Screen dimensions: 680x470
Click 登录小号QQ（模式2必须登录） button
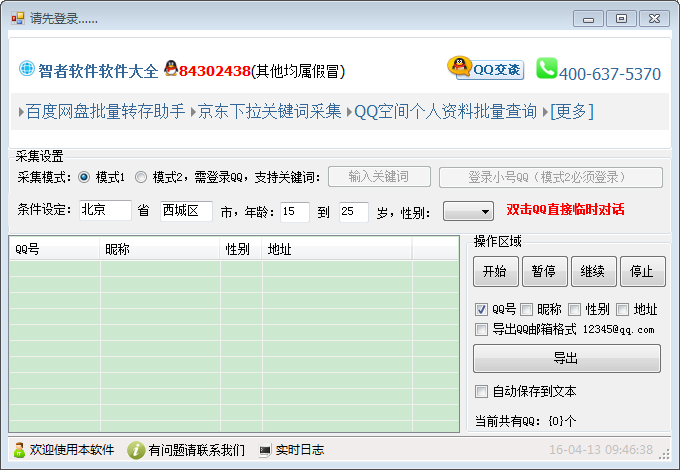[551, 177]
